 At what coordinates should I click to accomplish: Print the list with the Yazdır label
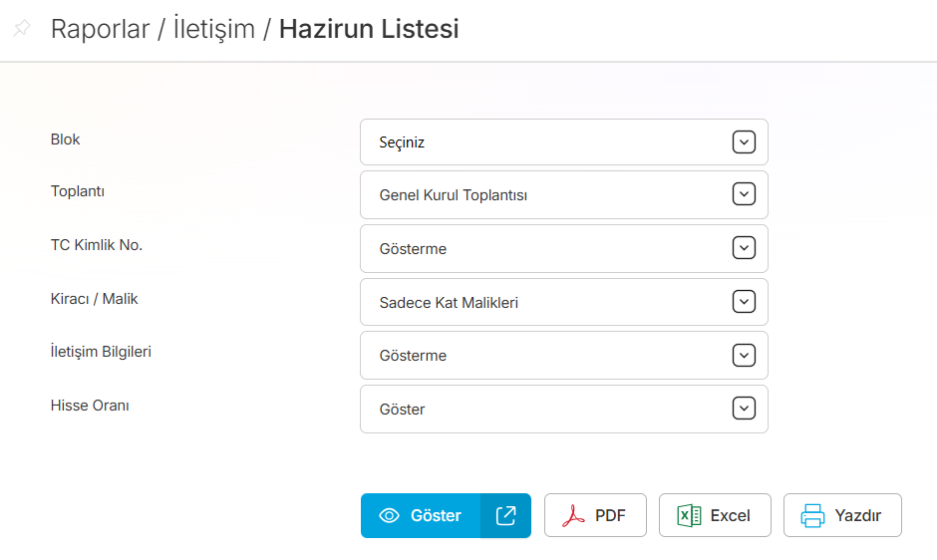(x=857, y=516)
